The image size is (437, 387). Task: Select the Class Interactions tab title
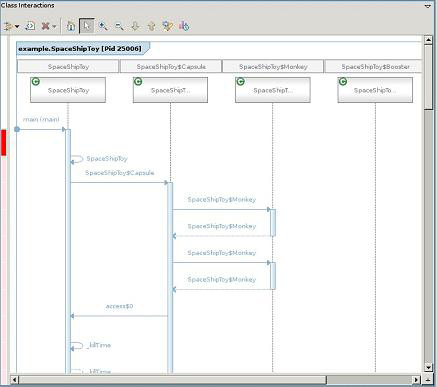pyautogui.click(x=27, y=5)
